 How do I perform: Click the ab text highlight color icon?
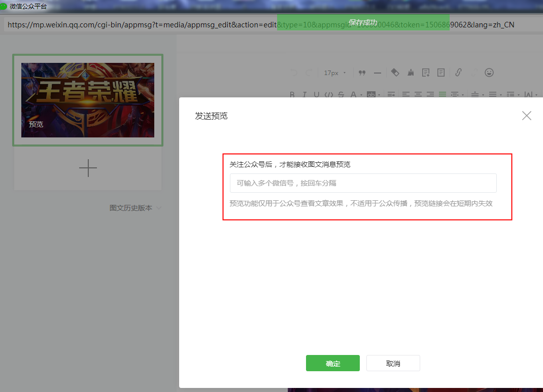pyautogui.click(x=371, y=94)
